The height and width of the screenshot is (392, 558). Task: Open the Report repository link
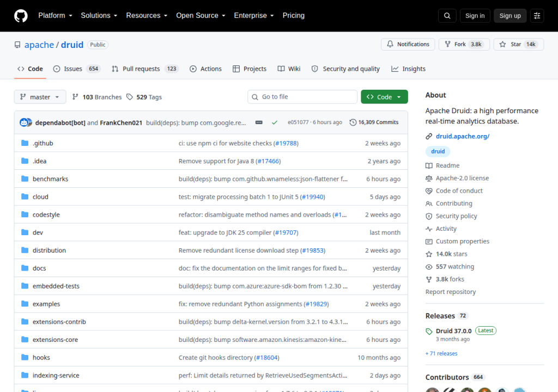[451, 292]
